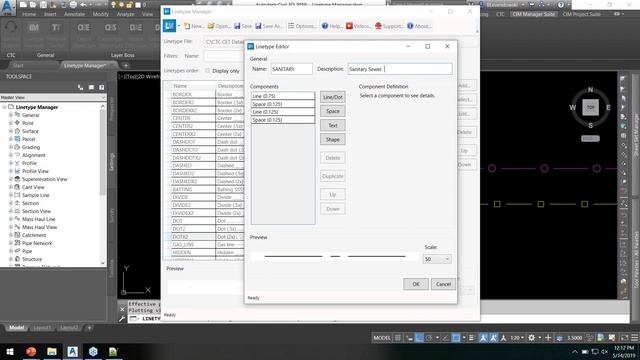Viewport: 640px width, 360px height.
Task: Open the annotation scale 1:20 dropdown
Action: coord(517,338)
